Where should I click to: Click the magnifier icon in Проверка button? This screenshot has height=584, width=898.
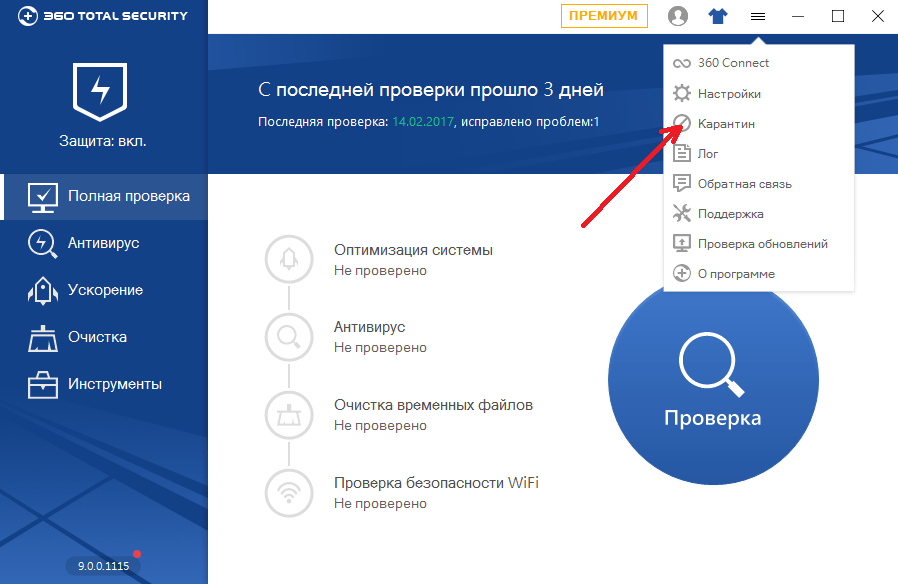coord(712,365)
